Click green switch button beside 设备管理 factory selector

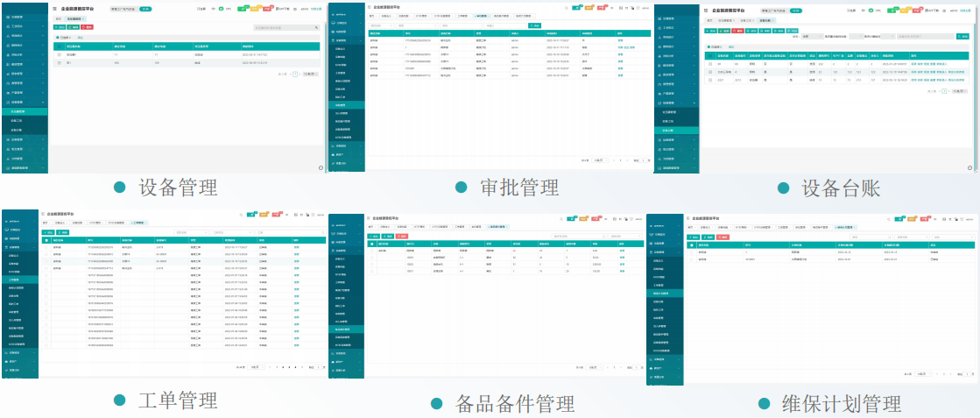pos(145,9)
